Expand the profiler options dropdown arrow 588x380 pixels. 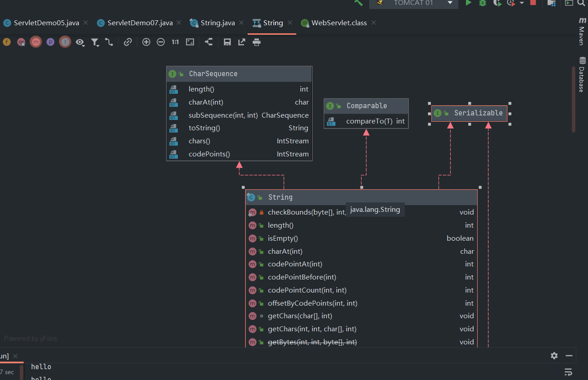click(x=522, y=3)
